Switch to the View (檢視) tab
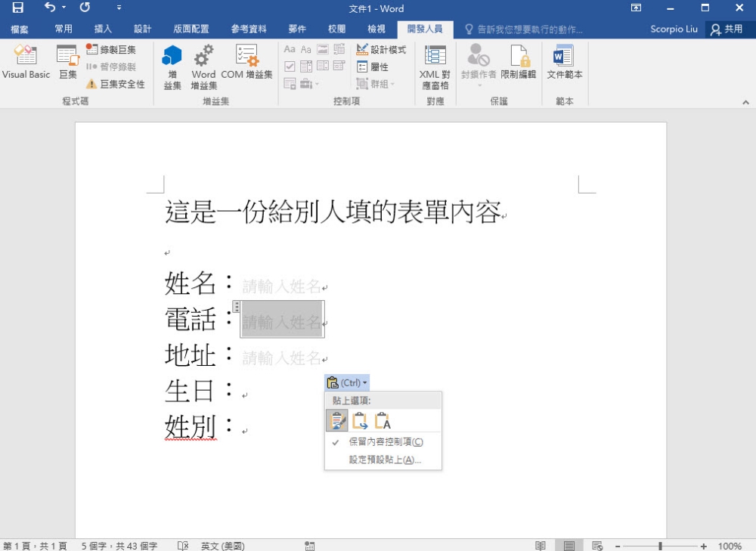756x551 pixels. coord(376,29)
